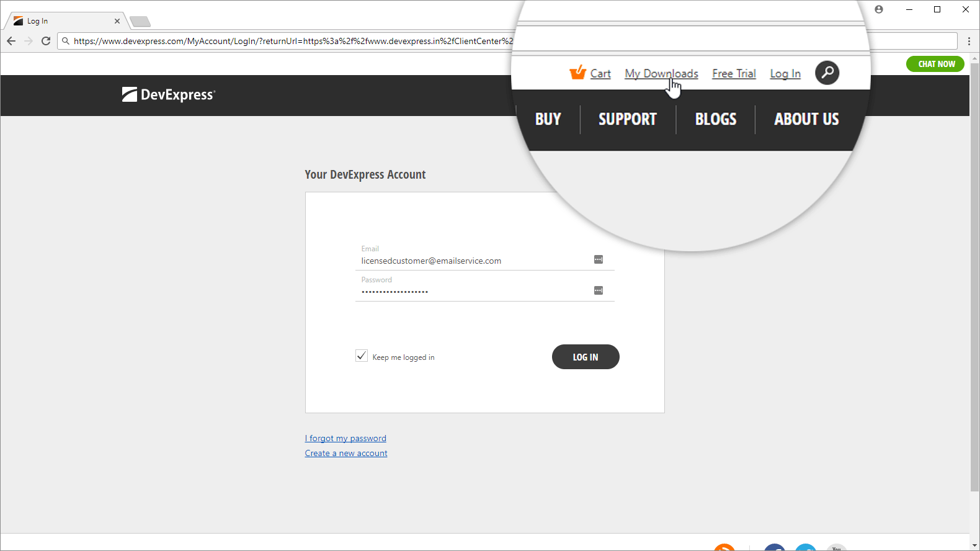This screenshot has width=980, height=551.
Task: Open the Cart link
Action: 600,73
